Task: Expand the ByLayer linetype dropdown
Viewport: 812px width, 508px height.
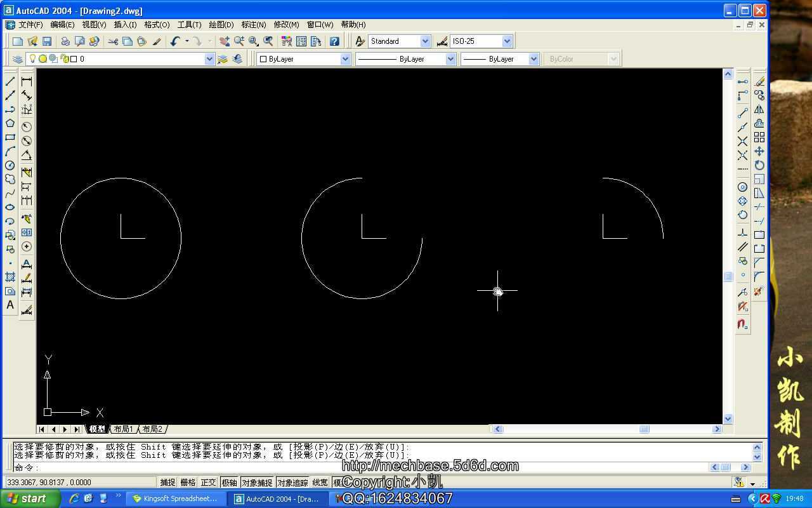Action: (450, 59)
